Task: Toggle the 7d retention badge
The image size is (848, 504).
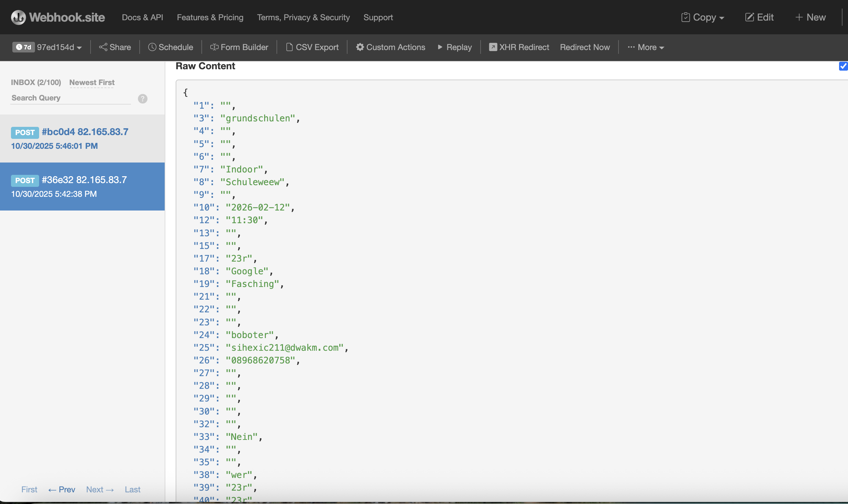Action: [23, 47]
